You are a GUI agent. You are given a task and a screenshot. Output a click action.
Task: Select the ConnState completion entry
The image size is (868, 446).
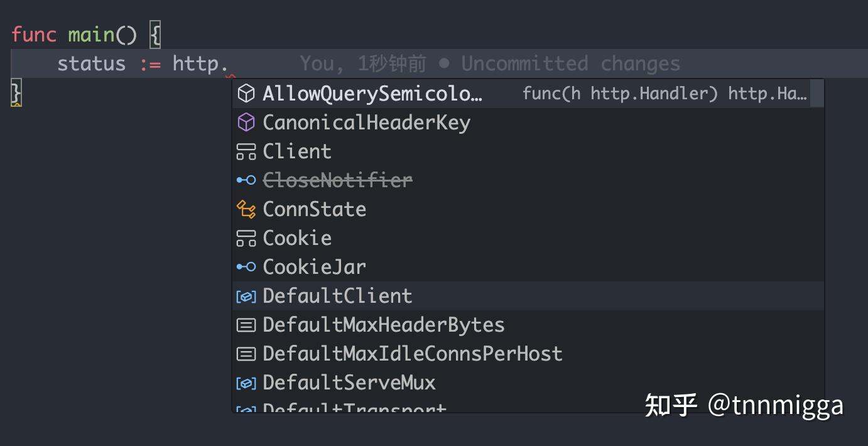pos(314,209)
